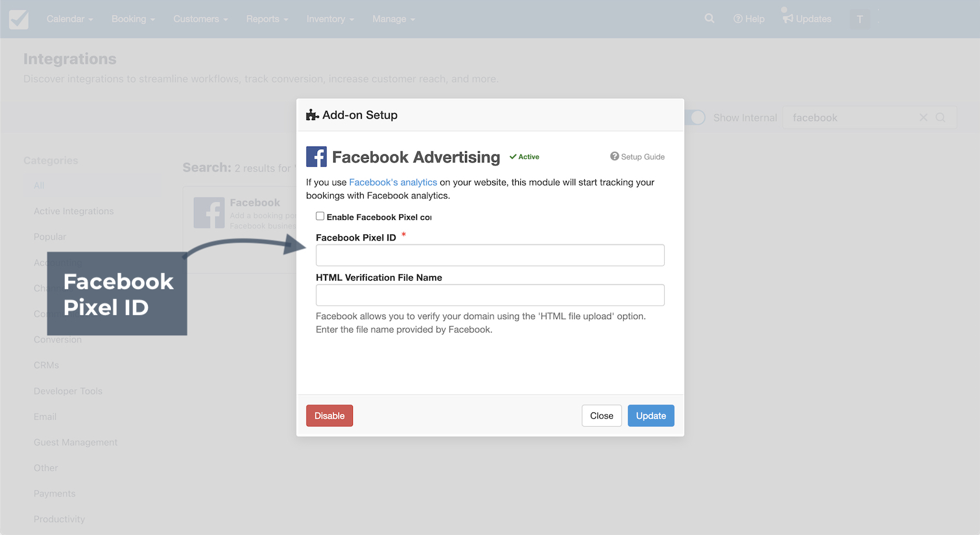Click the Close button in dialog
This screenshot has width=980, height=535.
coord(602,416)
